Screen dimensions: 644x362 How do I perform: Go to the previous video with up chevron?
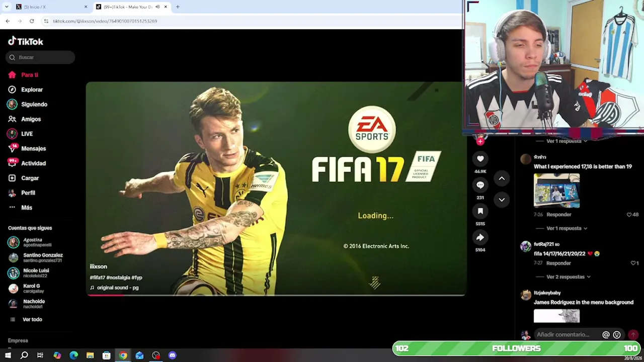pyautogui.click(x=502, y=178)
